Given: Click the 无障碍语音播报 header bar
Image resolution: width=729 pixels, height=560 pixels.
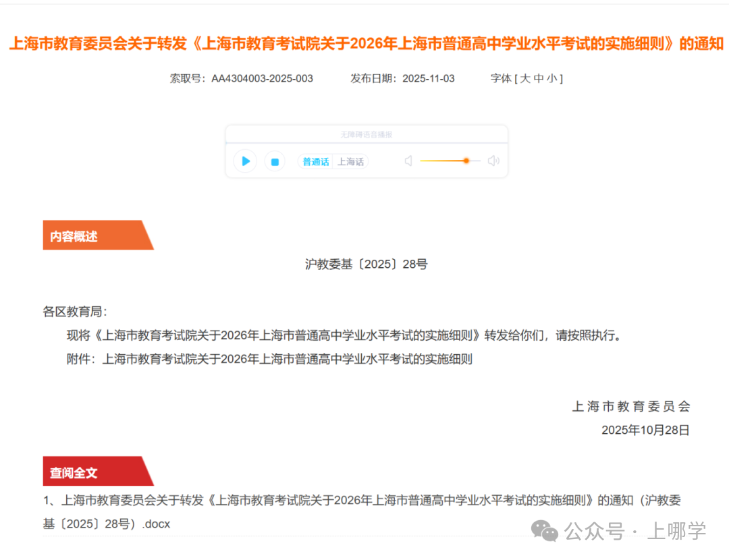Looking at the screenshot, I should tap(366, 133).
